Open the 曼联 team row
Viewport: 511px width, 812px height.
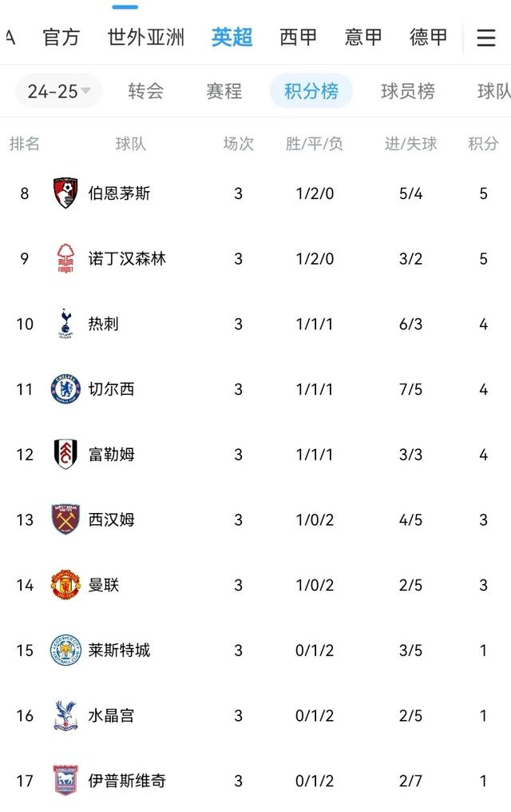(x=255, y=585)
